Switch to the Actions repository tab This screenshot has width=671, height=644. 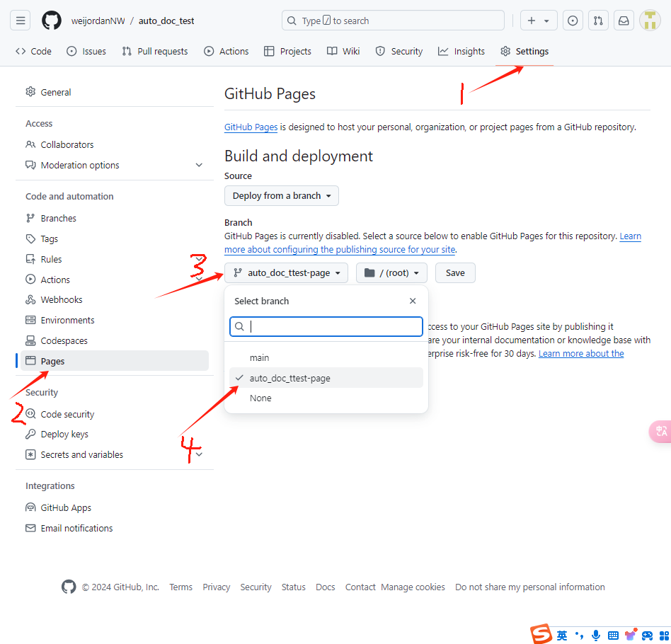tap(226, 52)
